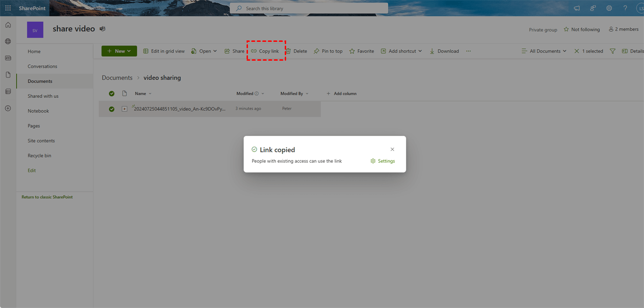
Task: Click the Delete toolbar button
Action: 296,51
